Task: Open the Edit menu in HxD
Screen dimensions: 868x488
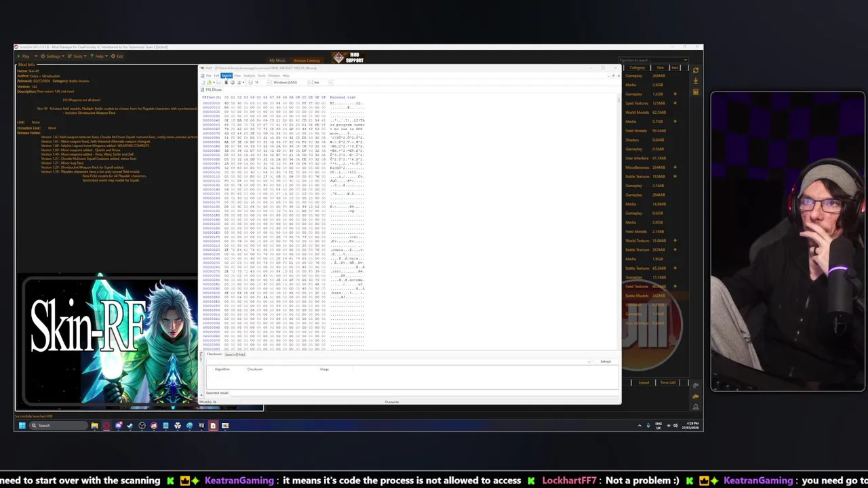Action: pos(216,75)
